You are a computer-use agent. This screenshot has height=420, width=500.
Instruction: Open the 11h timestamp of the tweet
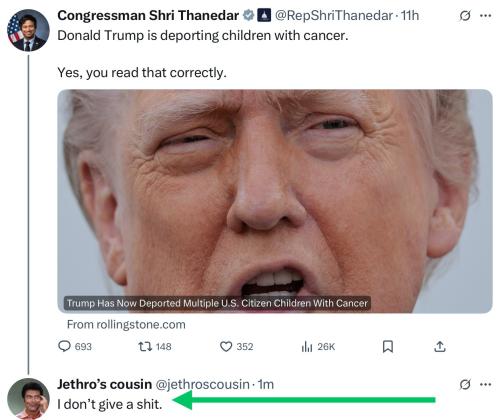click(x=410, y=16)
